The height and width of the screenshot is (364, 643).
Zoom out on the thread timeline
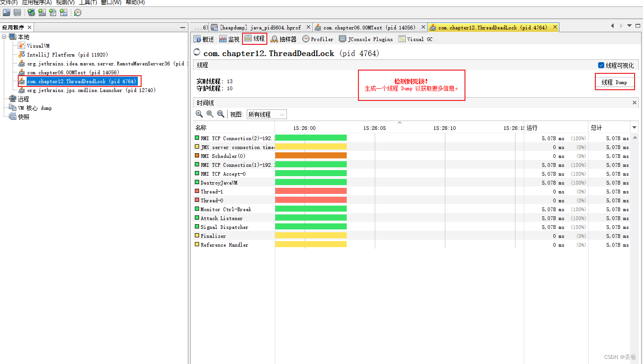(210, 114)
